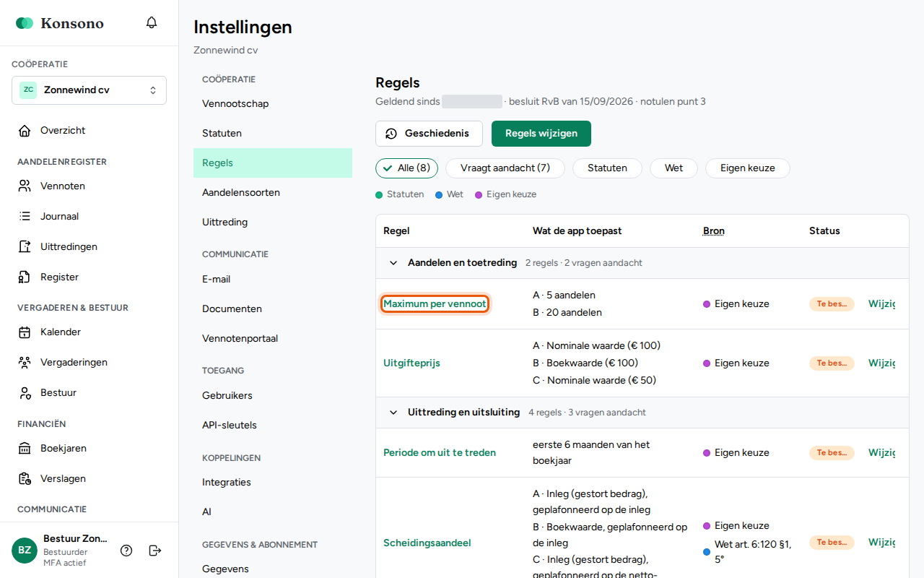The width and height of the screenshot is (924, 578).
Task: Click the Konsono logo
Action: coord(60,23)
